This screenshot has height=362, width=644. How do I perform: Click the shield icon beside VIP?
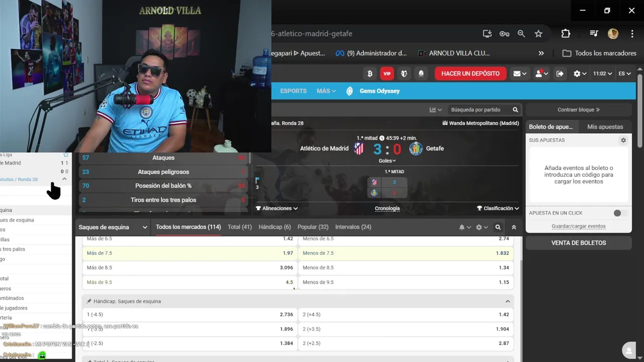tap(404, 73)
